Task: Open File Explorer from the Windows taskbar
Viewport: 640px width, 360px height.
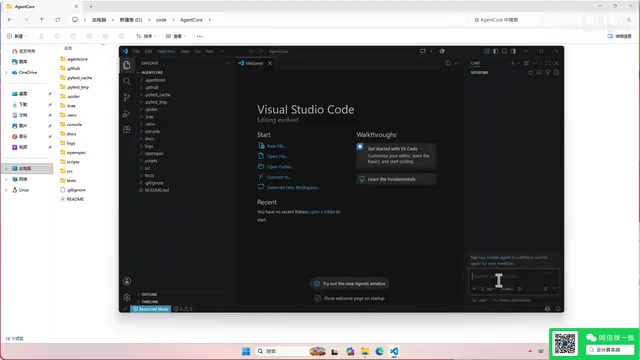Action: 364,351
